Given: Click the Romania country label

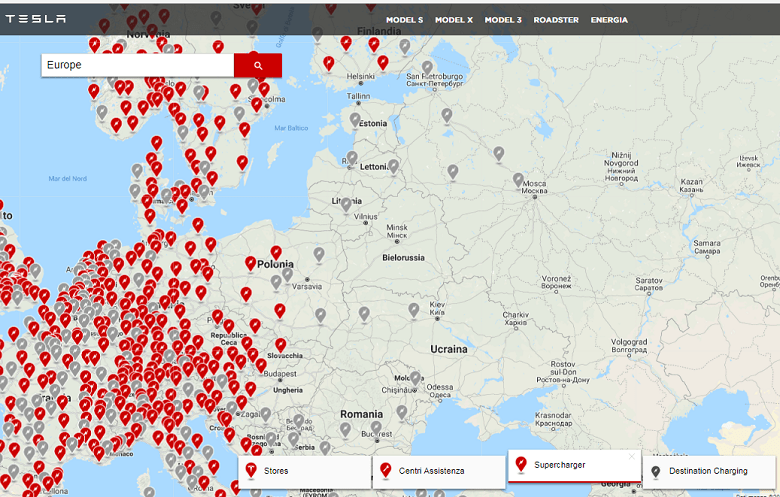Looking at the screenshot, I should 362,414.
